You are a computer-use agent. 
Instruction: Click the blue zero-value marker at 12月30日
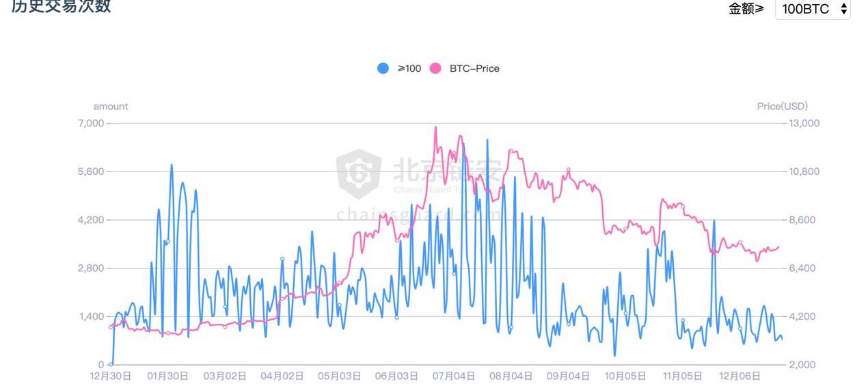[111, 364]
